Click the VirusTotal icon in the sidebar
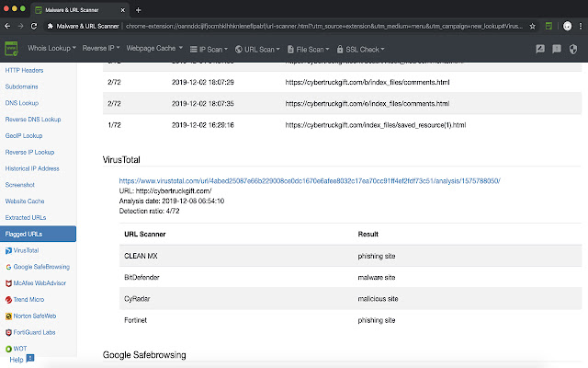Viewport: 588px width, 368px height. click(x=8, y=250)
